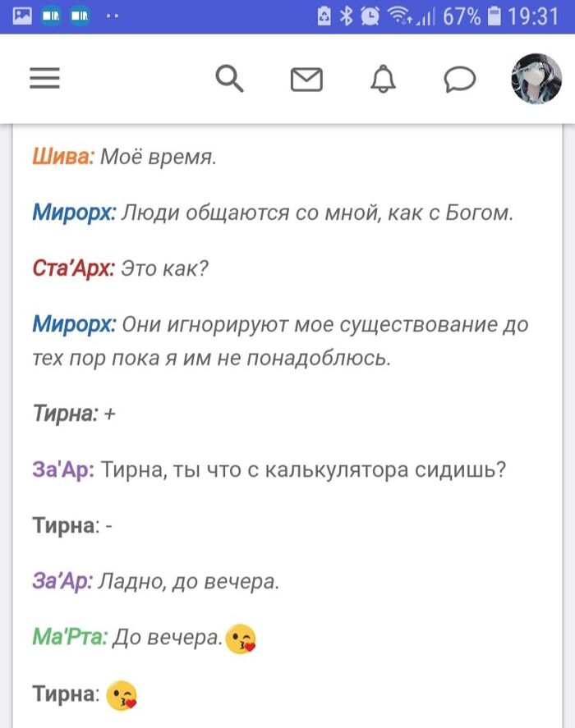575x728 pixels.
Task: Open the hamburger navigation menu
Action: (x=45, y=78)
